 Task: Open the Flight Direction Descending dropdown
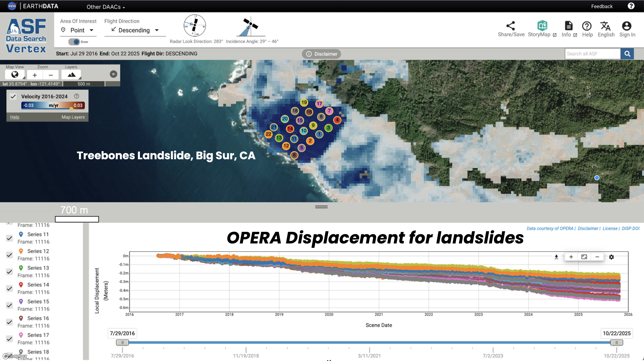click(135, 30)
